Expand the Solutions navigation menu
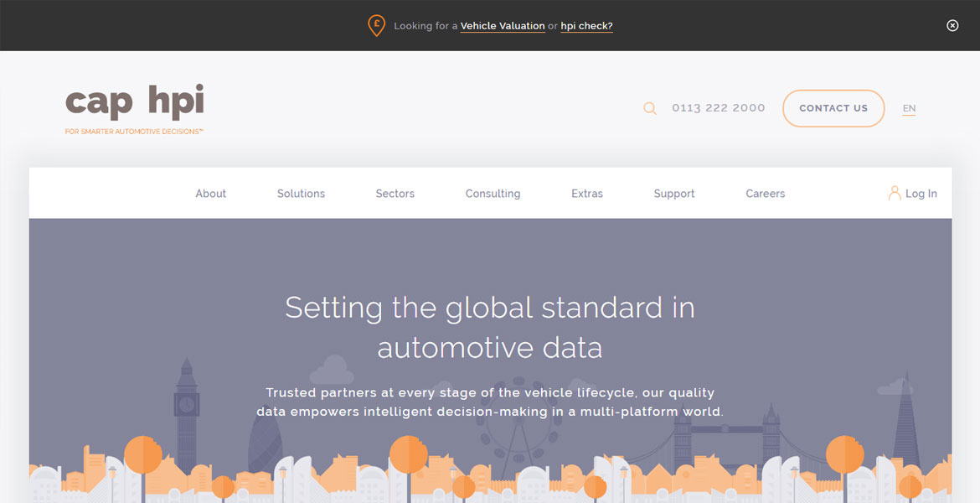The height and width of the screenshot is (503, 980). [301, 194]
